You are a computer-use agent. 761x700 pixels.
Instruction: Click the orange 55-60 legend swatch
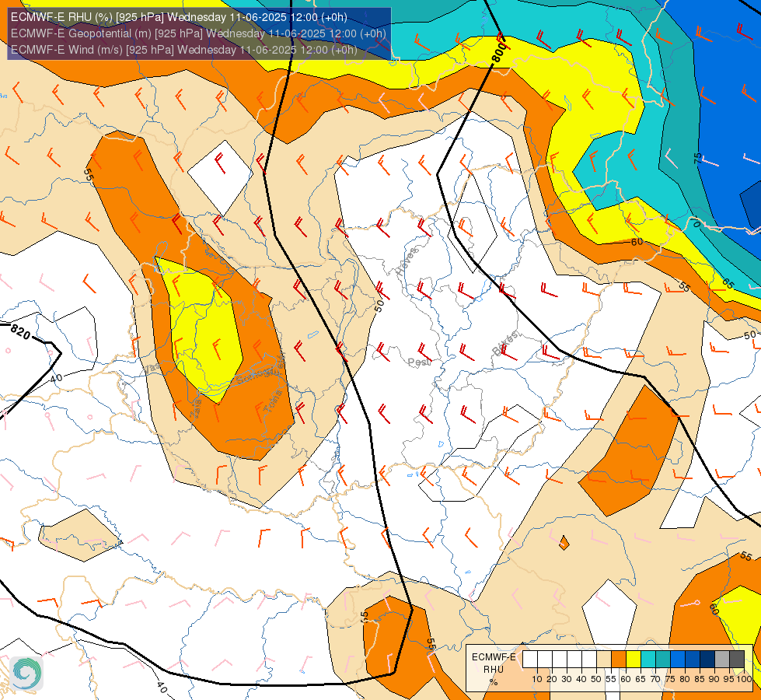point(618,660)
